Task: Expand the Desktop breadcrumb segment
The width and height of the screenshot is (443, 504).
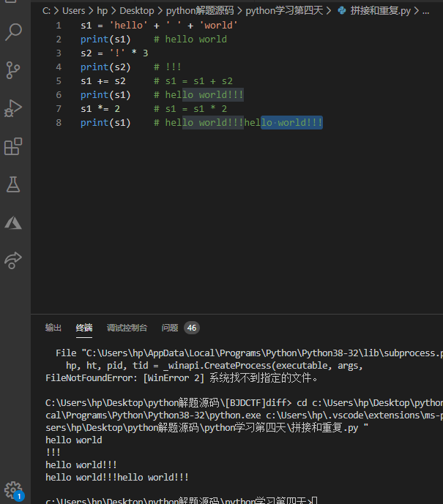Action: (x=137, y=11)
